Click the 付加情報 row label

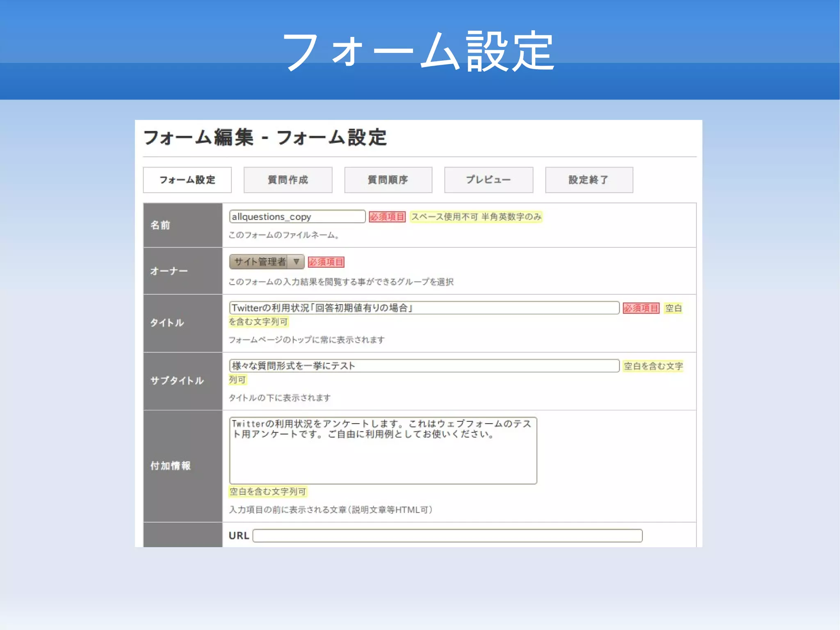tap(171, 466)
